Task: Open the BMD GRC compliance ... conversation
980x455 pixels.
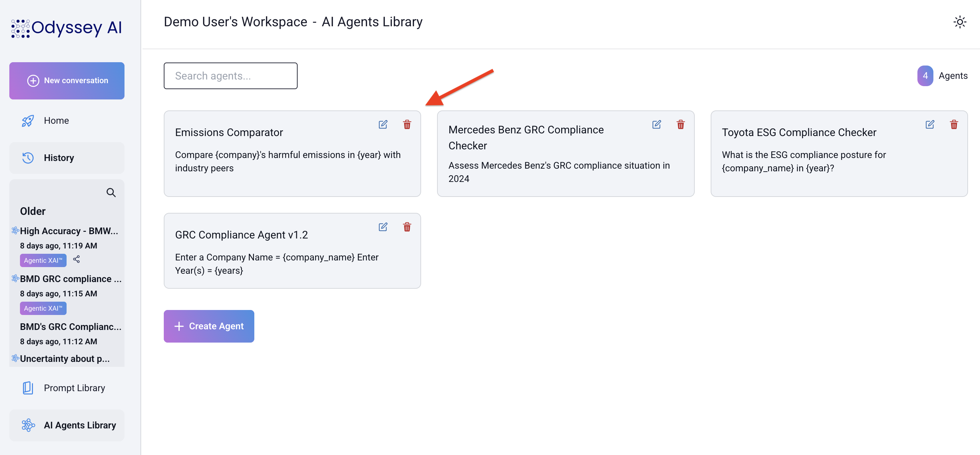Action: pyautogui.click(x=71, y=279)
